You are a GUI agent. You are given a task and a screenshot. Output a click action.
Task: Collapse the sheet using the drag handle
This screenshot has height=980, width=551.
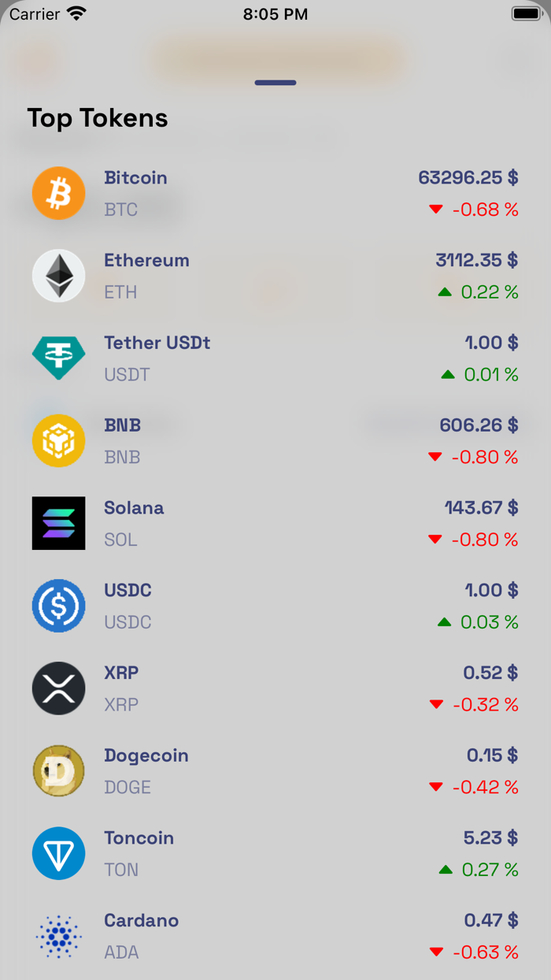tap(275, 82)
